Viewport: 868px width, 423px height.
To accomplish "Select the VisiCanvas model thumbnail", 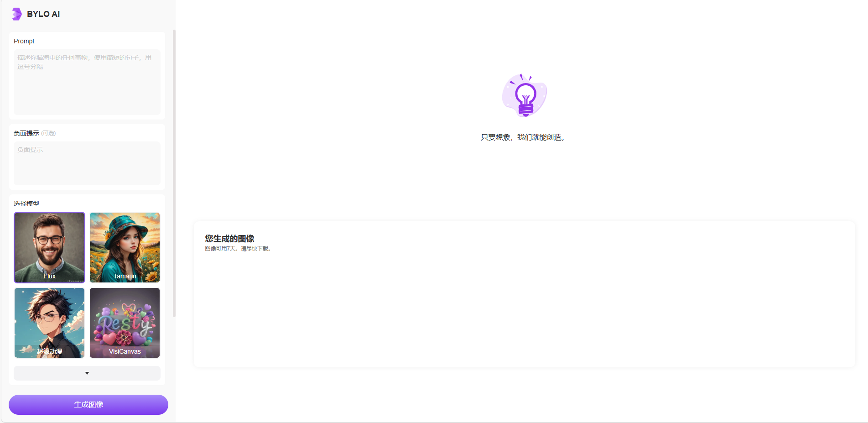I will coord(125,323).
